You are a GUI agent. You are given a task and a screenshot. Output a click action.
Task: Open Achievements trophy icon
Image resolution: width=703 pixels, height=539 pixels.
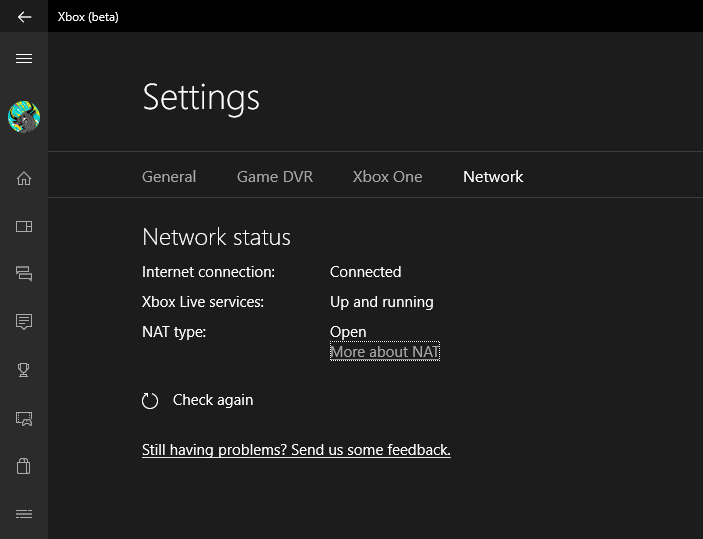24,370
